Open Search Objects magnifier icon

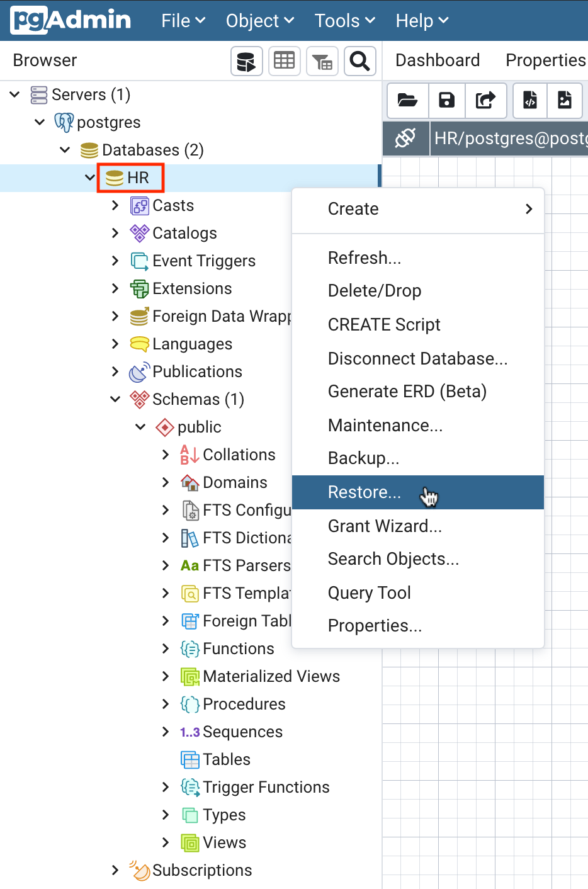pyautogui.click(x=359, y=61)
